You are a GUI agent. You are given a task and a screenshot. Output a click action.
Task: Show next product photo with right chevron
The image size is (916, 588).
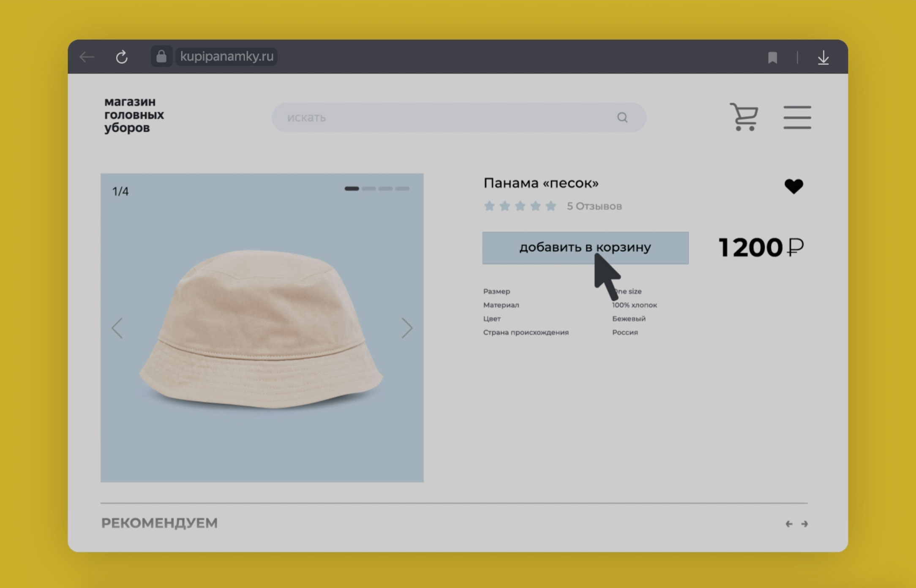(406, 328)
